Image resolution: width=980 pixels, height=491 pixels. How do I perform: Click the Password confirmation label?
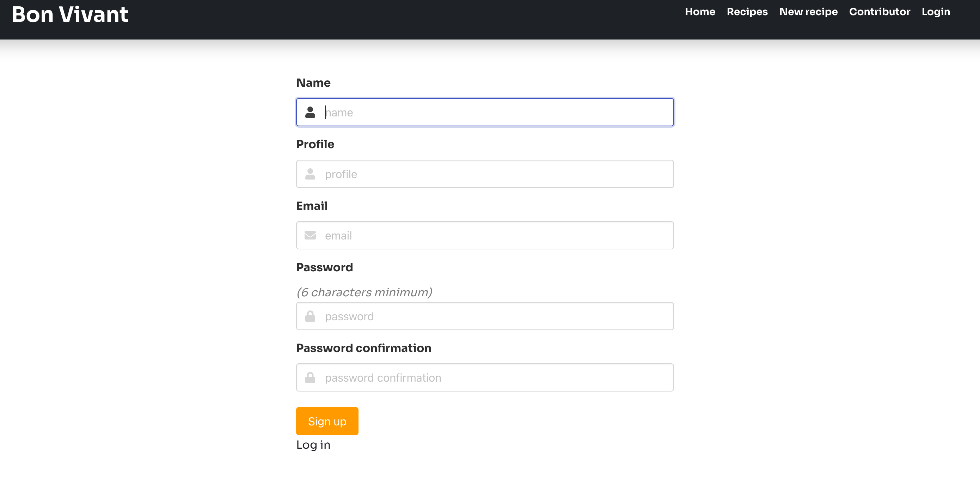pyautogui.click(x=363, y=348)
